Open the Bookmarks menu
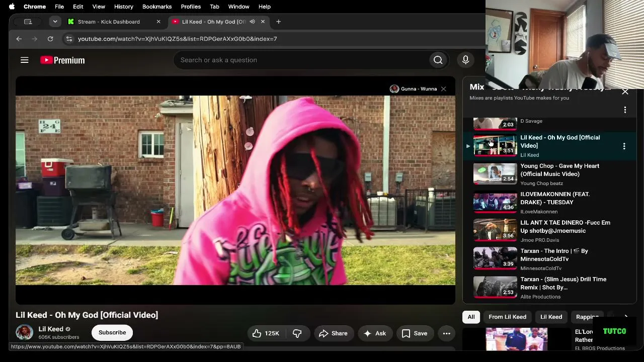The image size is (644, 362). tap(157, 7)
